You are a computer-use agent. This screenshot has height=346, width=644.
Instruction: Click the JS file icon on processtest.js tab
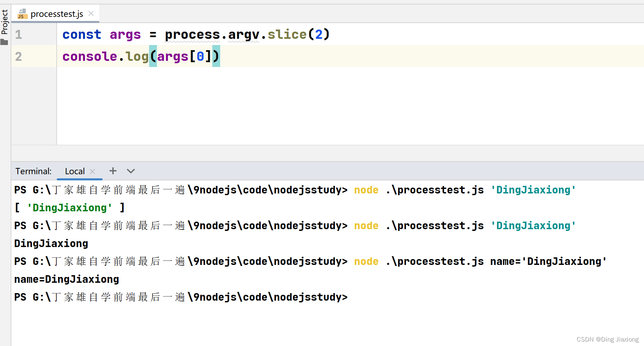[22, 14]
